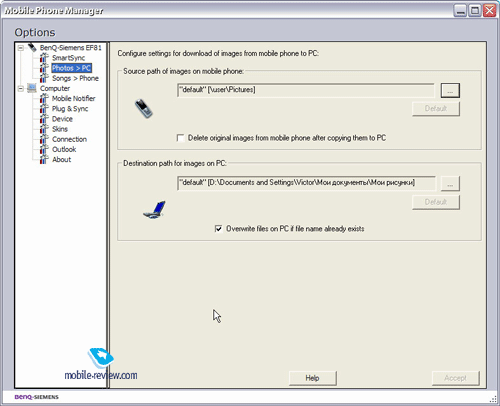Reset source path with Default button
The height and width of the screenshot is (406, 500).
[x=436, y=109]
